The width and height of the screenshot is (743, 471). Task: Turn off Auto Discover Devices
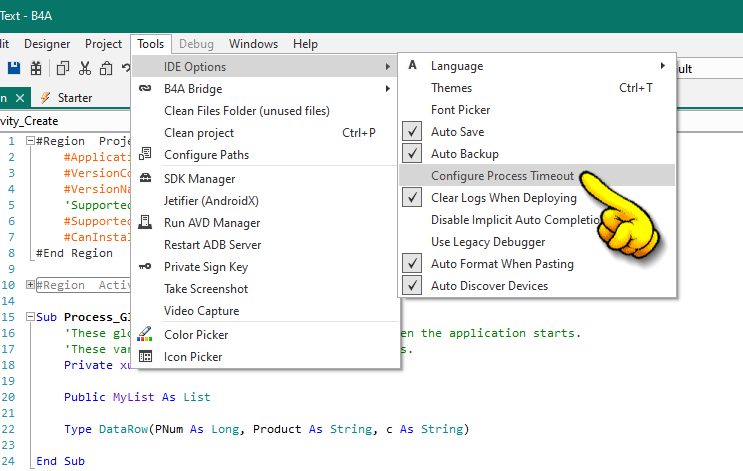point(413,286)
